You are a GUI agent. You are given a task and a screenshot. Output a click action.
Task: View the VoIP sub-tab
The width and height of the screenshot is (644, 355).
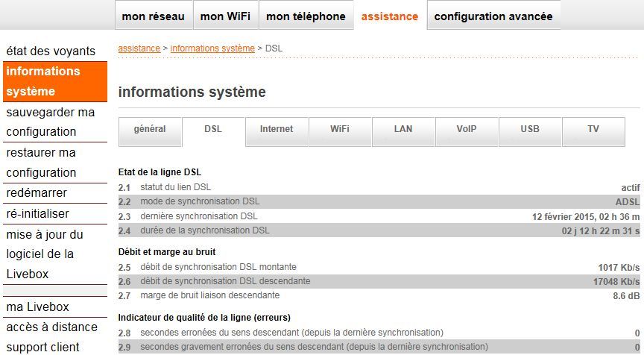[467, 130]
